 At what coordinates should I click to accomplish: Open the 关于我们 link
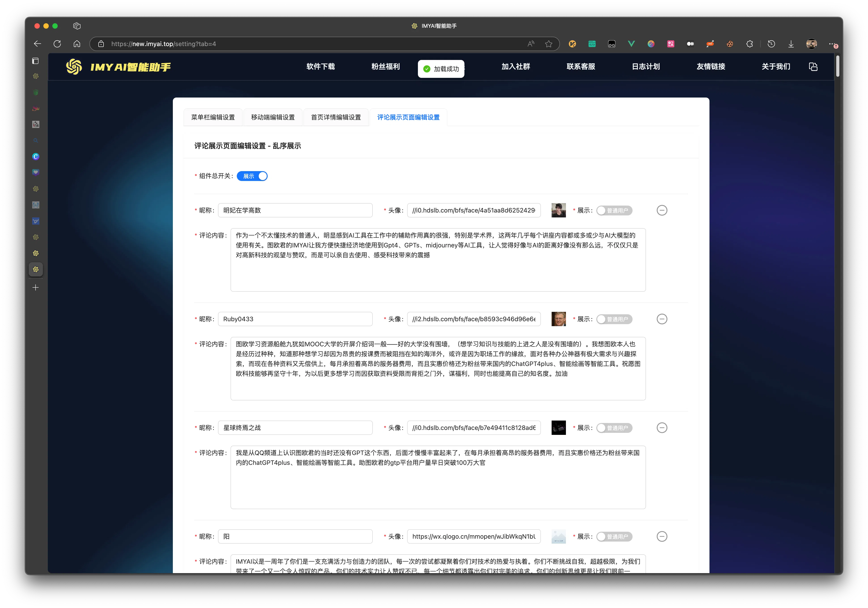pyautogui.click(x=776, y=66)
